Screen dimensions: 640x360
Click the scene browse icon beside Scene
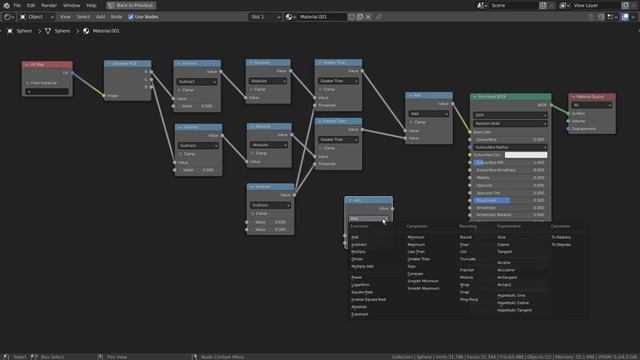click(x=482, y=5)
